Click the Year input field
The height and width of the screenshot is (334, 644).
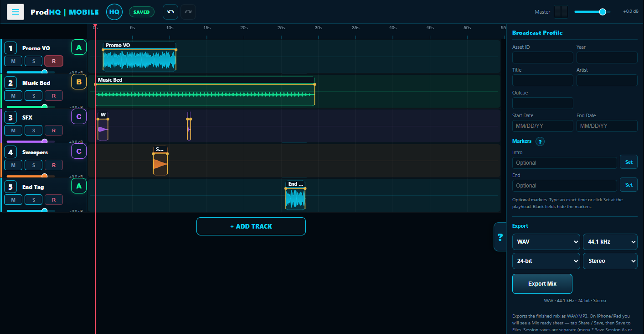click(x=607, y=57)
